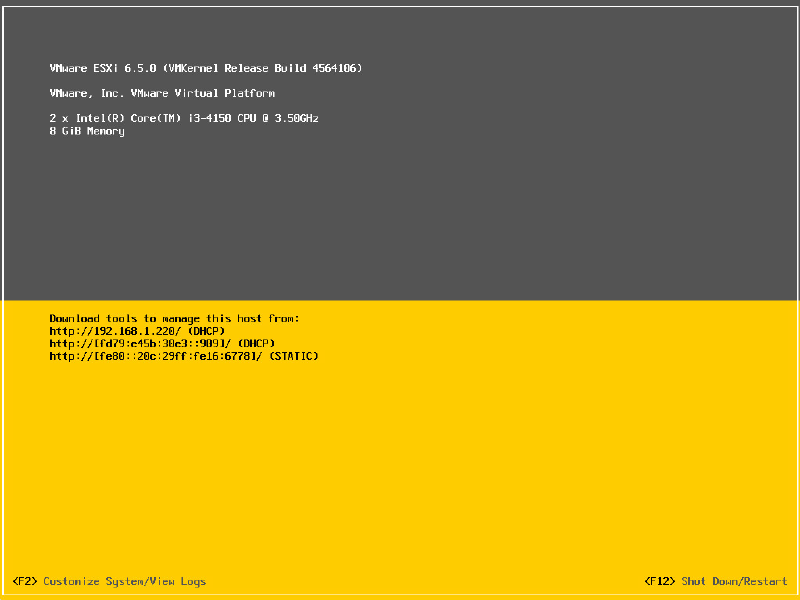Screen dimensions: 800x600
Task: Select the <F2> key label
Action: click(24, 581)
